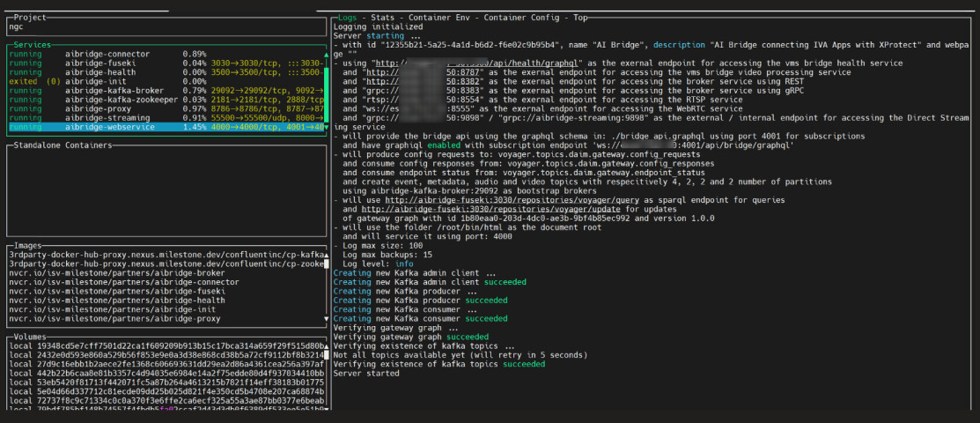Select the confluentinc/cp-kafka image

(163, 255)
